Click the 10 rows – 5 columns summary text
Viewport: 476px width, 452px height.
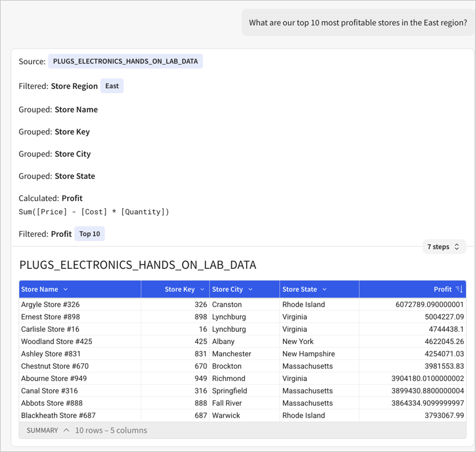click(x=111, y=430)
